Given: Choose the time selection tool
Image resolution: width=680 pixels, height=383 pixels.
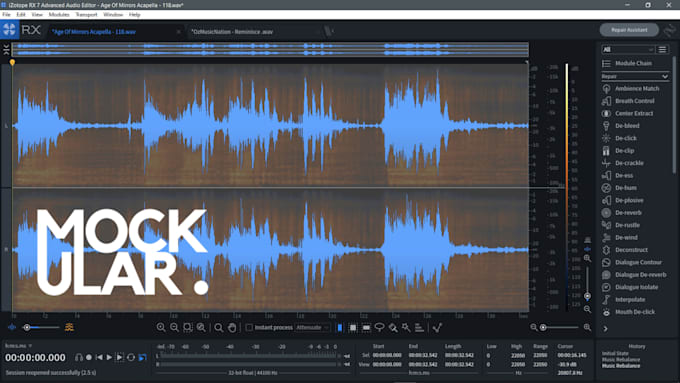Looking at the screenshot, I should 340,327.
